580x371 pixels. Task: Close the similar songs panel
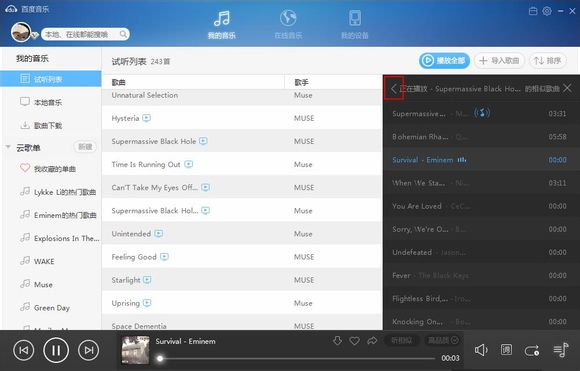click(567, 88)
